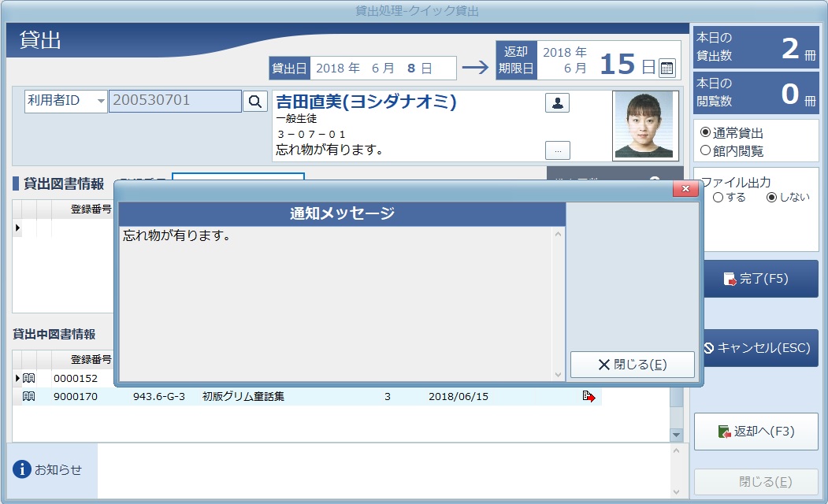
Task: Click the user ID field 200530701
Action: coord(175,101)
